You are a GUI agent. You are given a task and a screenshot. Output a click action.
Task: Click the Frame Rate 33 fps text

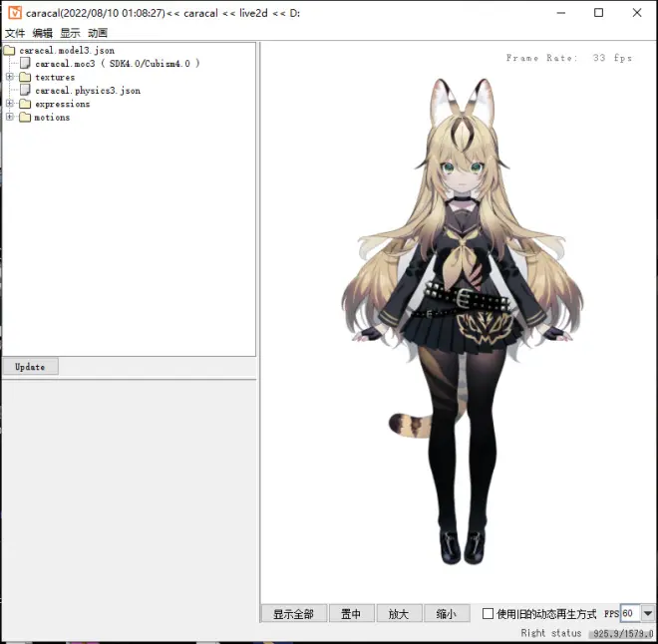(569, 58)
